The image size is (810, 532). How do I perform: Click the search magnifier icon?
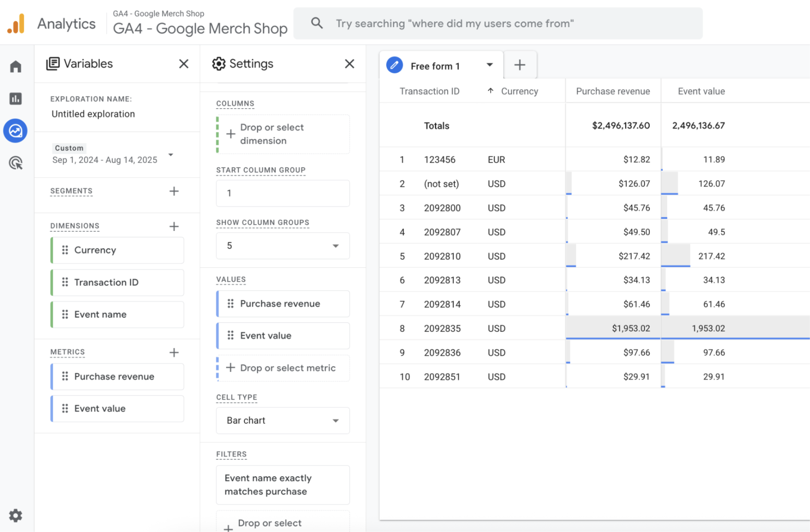click(x=317, y=23)
